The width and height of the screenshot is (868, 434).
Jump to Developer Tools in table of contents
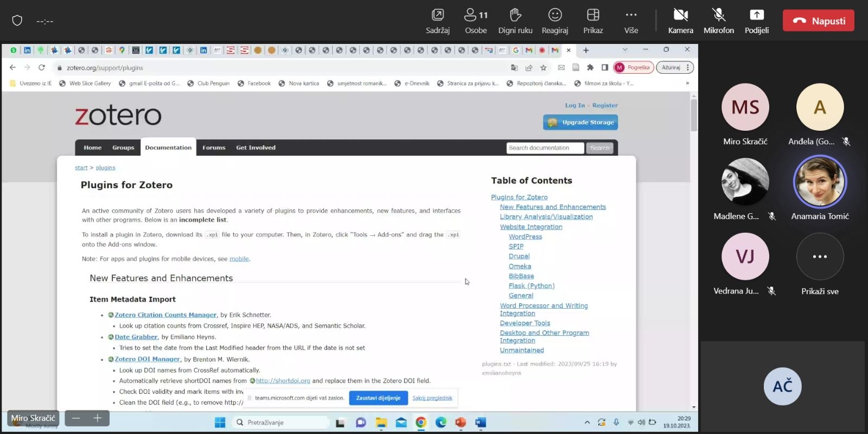pyautogui.click(x=525, y=323)
